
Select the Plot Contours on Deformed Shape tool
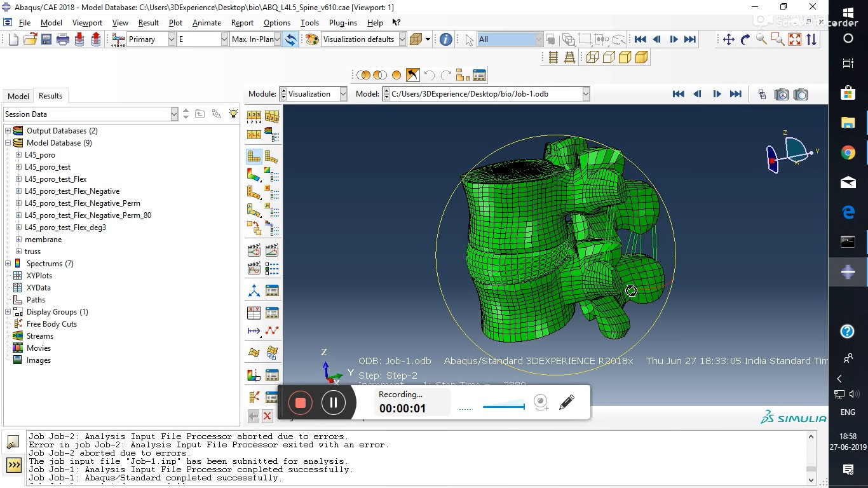click(x=254, y=174)
